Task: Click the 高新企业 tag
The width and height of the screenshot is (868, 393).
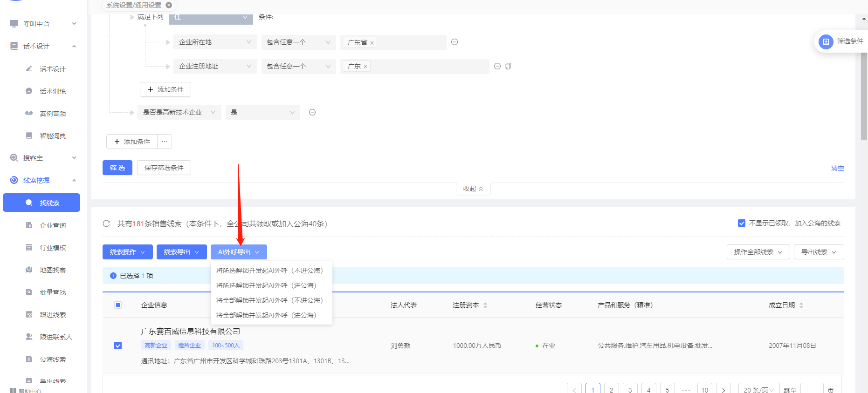Action: [156, 345]
